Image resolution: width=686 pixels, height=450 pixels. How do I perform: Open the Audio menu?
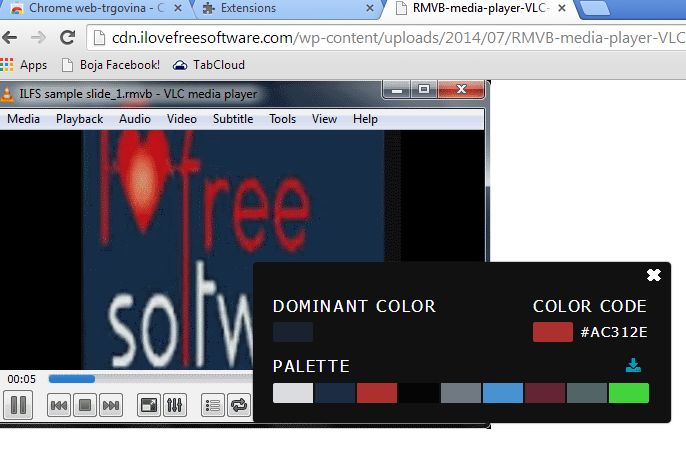pyautogui.click(x=135, y=119)
